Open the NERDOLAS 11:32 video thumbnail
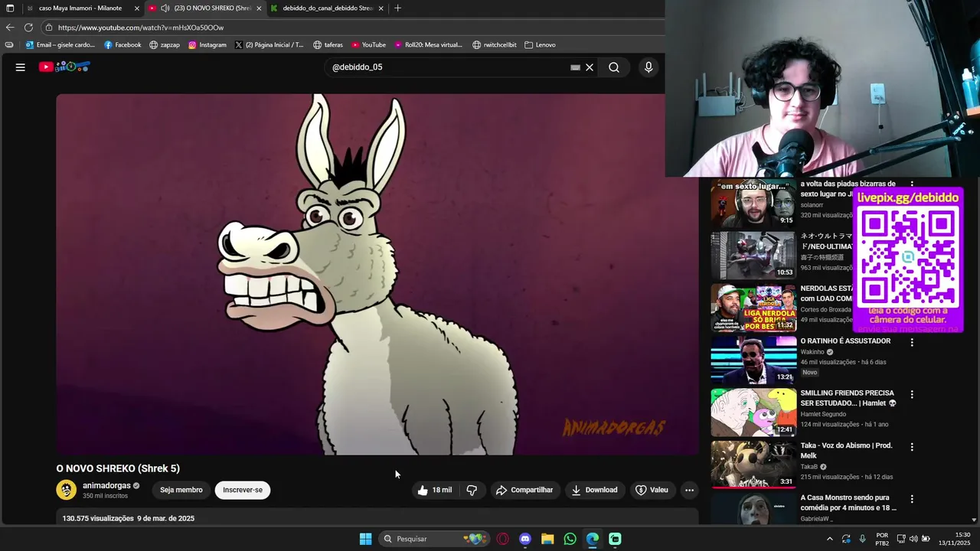 pos(753,308)
